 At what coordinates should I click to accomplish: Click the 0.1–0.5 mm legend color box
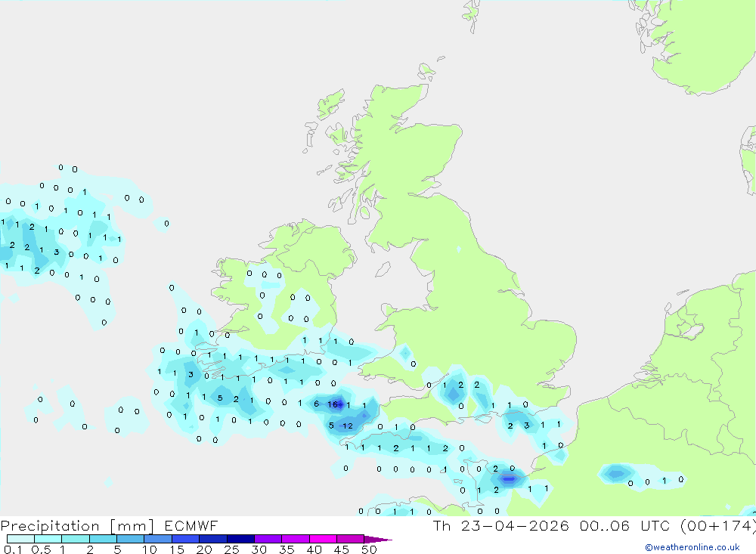tap(20, 539)
